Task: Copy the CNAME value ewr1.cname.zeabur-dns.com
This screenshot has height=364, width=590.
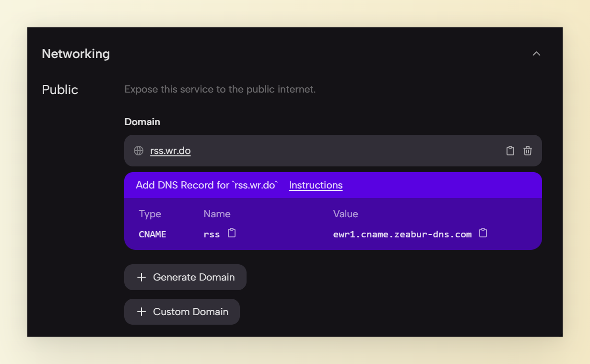Action: [x=483, y=233]
